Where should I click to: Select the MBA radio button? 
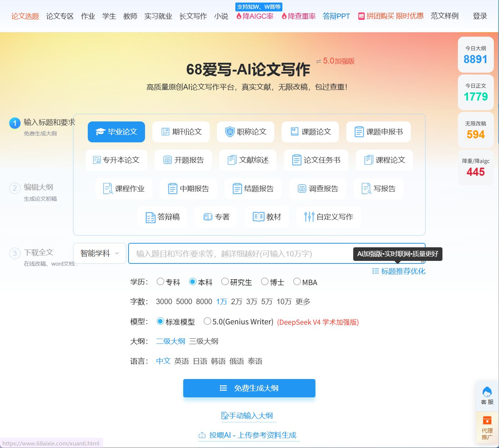click(x=297, y=282)
